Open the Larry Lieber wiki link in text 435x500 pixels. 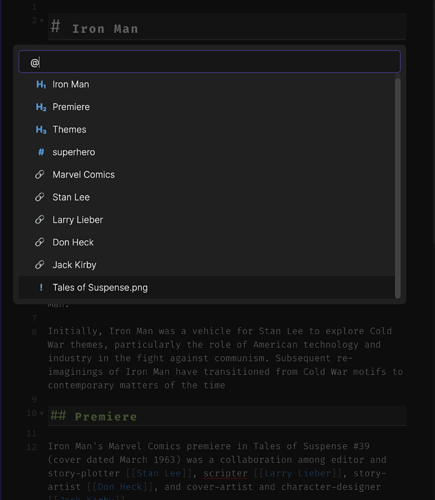(298, 473)
